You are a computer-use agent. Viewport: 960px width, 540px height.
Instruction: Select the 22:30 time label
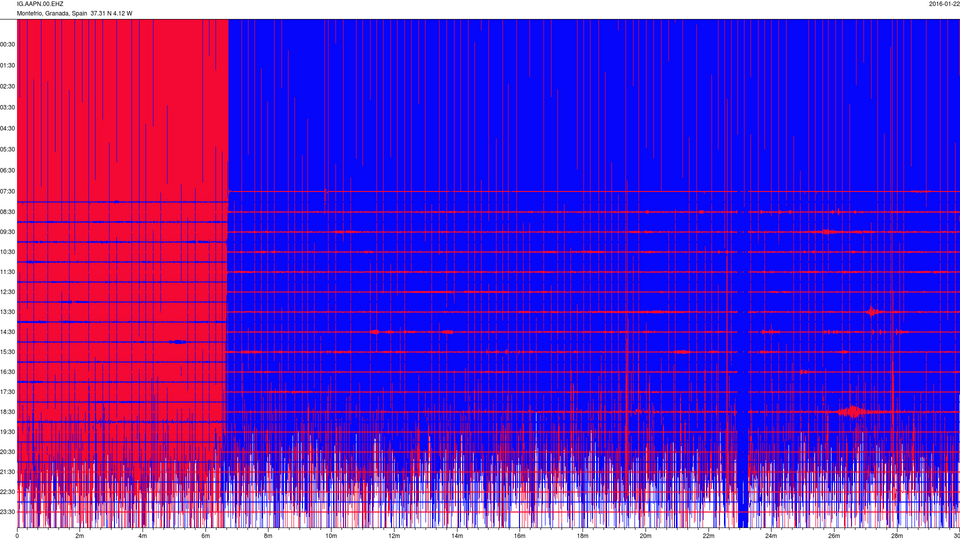[7, 492]
